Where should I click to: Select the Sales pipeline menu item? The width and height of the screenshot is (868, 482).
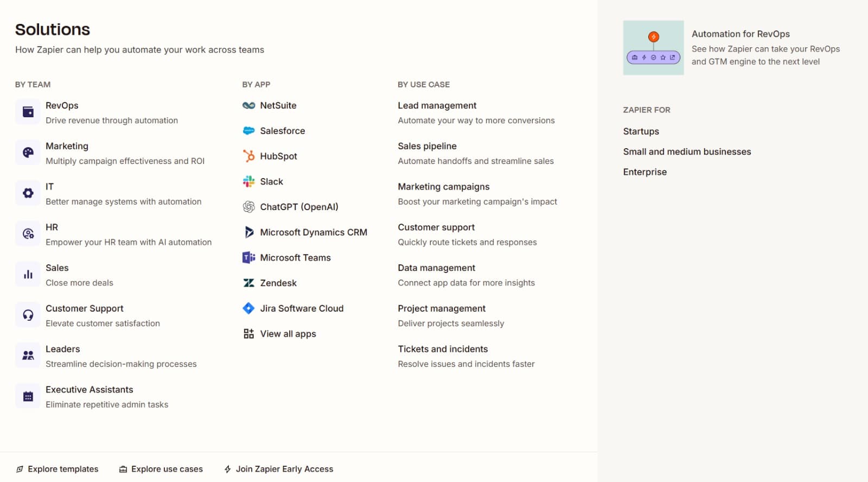pos(427,146)
